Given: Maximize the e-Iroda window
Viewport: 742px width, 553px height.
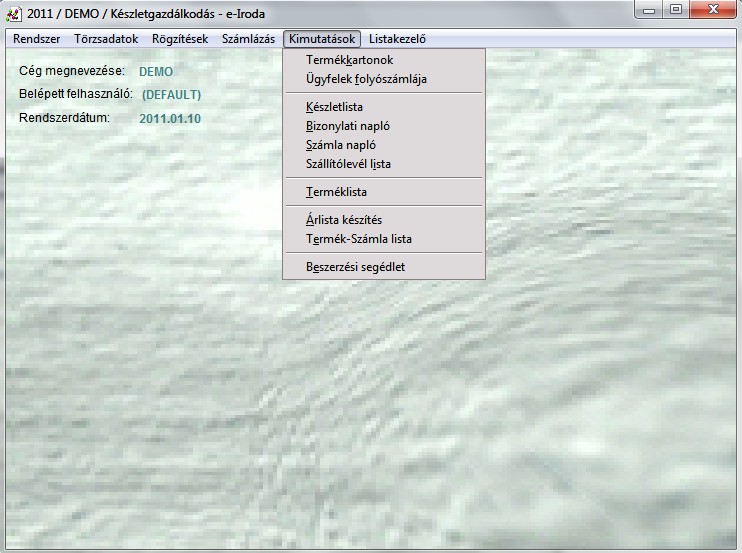Looking at the screenshot, I should (x=677, y=10).
